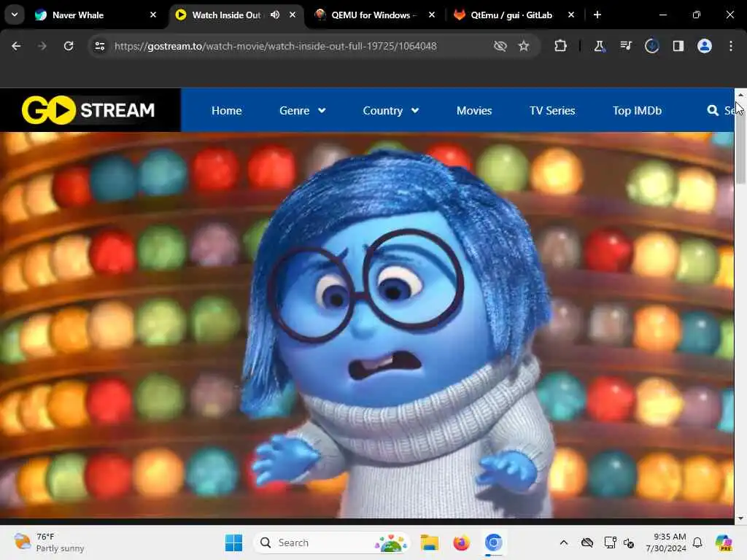Open the Windows Start menu
Image resolution: width=747 pixels, height=560 pixels.
(233, 542)
